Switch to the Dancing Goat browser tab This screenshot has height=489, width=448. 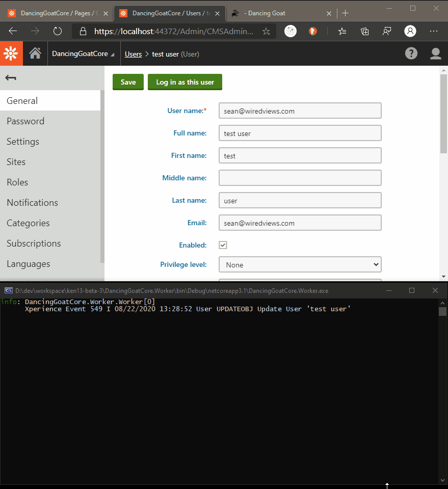[x=280, y=13]
